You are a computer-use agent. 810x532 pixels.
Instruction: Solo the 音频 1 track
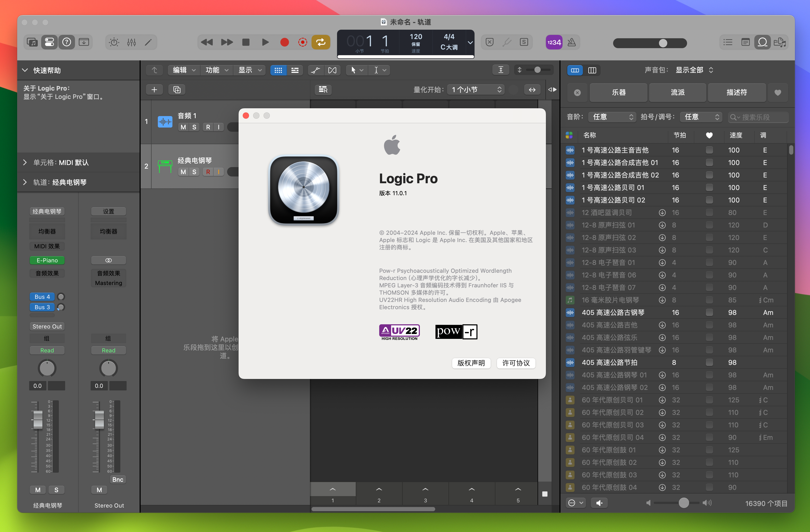coord(194,127)
